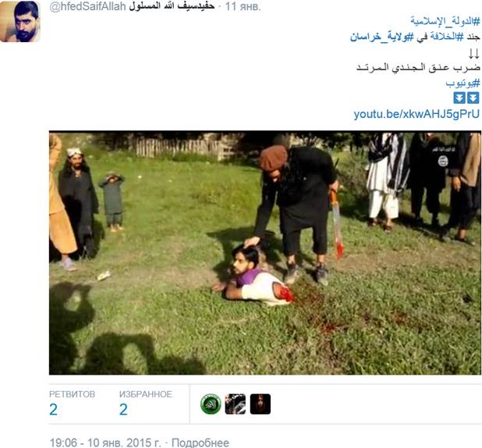Open the Arabic display name next to handle
The image size is (482, 448).
coord(172,6)
